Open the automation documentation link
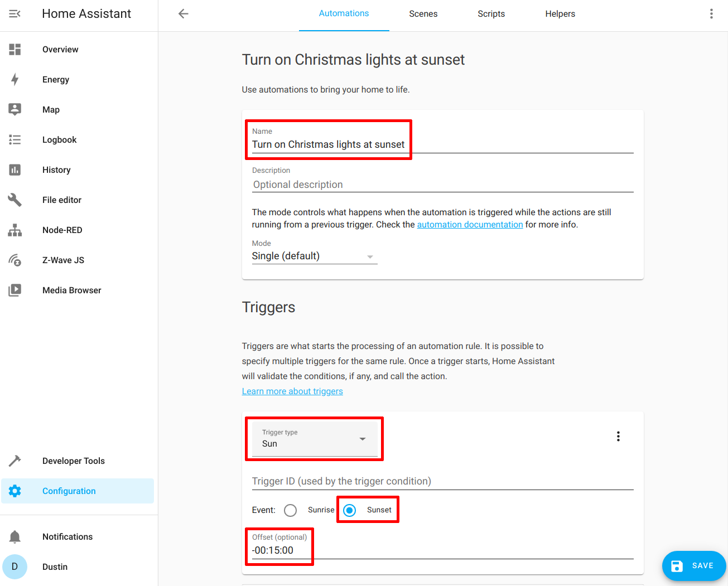This screenshot has width=728, height=586. click(470, 225)
